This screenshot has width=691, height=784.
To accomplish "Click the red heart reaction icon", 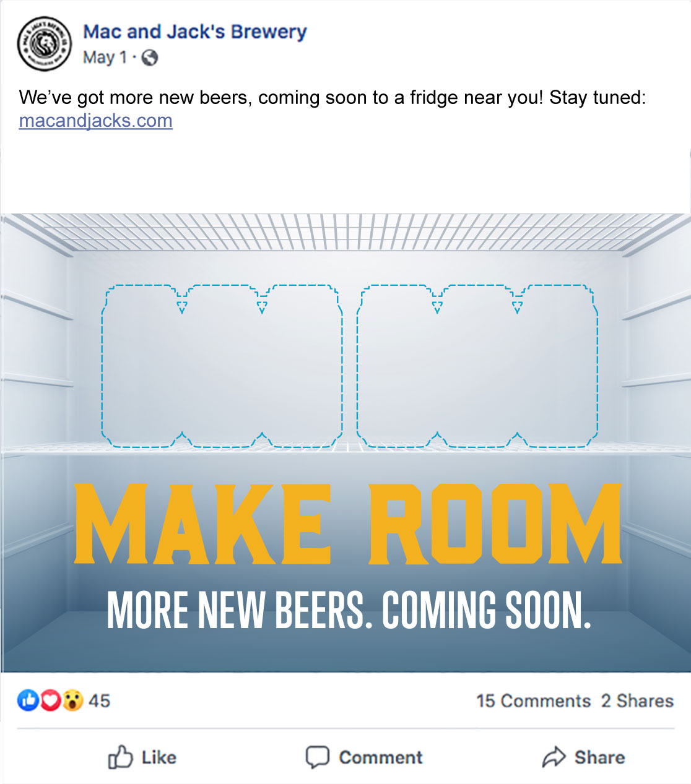I will 51,700.
